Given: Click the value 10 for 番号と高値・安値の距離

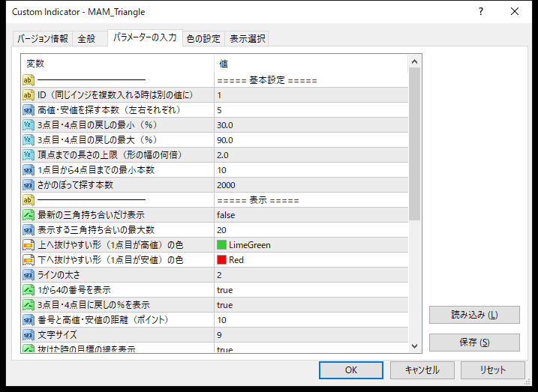Looking at the screenshot, I should (x=311, y=320).
